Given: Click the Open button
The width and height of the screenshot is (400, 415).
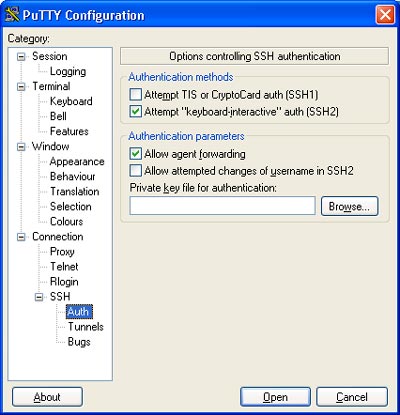Looking at the screenshot, I should point(275,397).
